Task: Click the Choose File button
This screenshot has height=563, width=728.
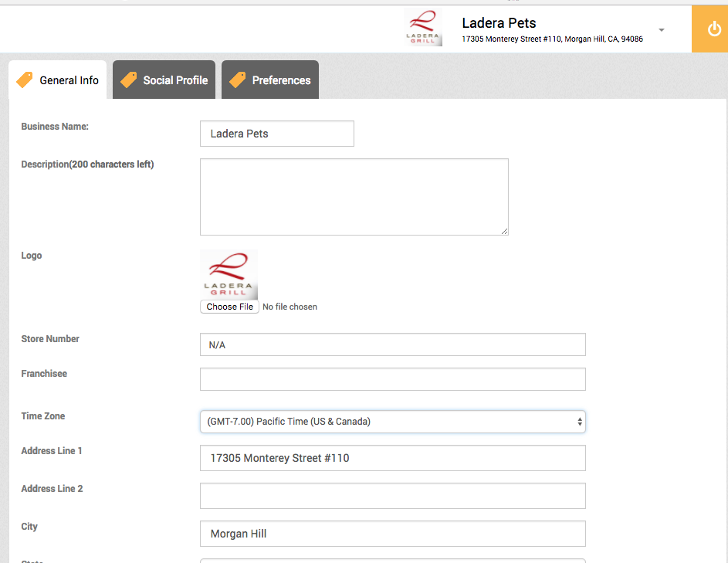Action: (229, 307)
